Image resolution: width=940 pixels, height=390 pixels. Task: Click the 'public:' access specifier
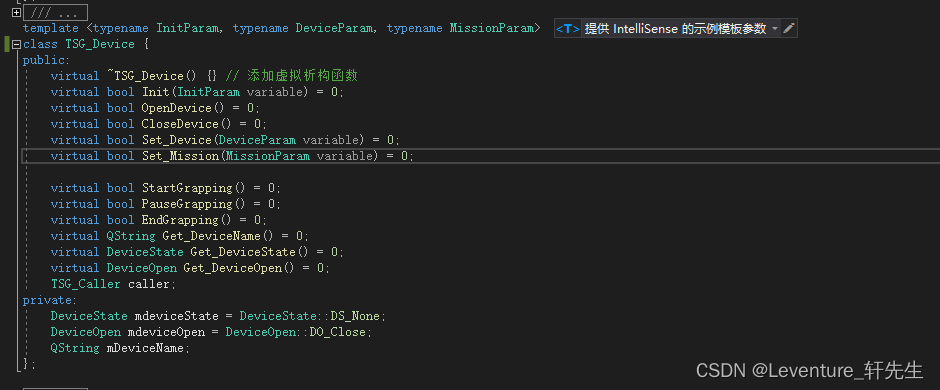(46, 61)
